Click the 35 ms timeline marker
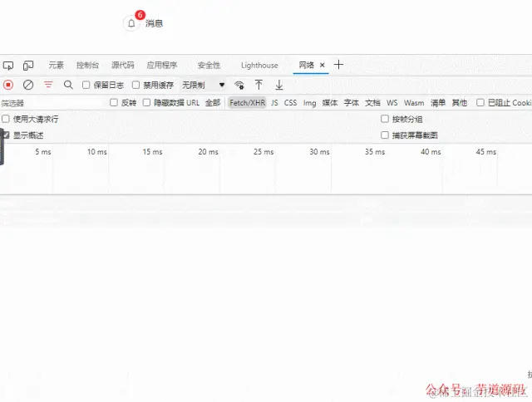 [x=375, y=151]
